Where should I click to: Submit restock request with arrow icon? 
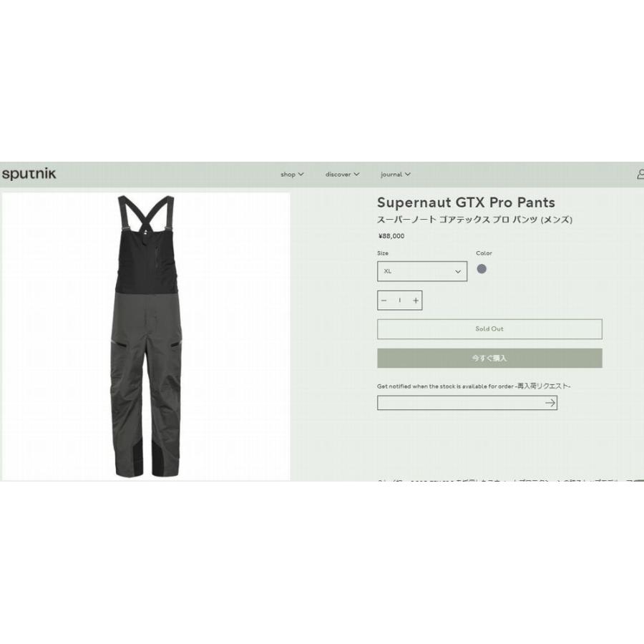point(550,403)
